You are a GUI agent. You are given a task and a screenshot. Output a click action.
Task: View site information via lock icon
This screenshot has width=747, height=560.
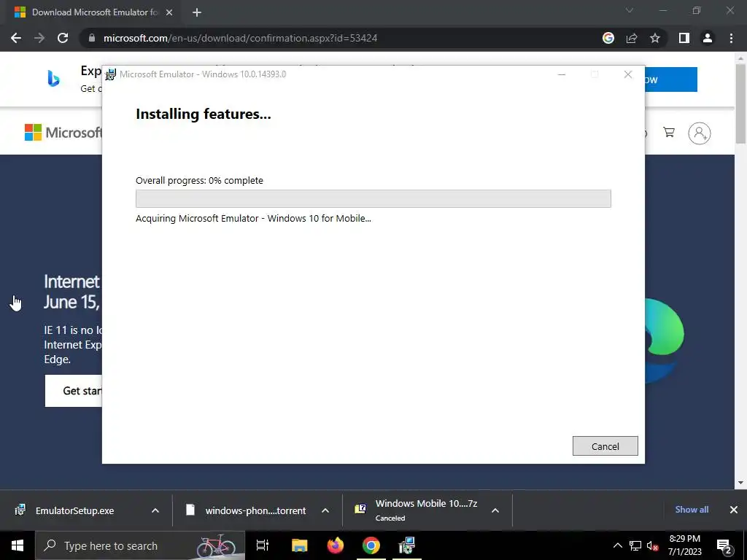(x=92, y=38)
